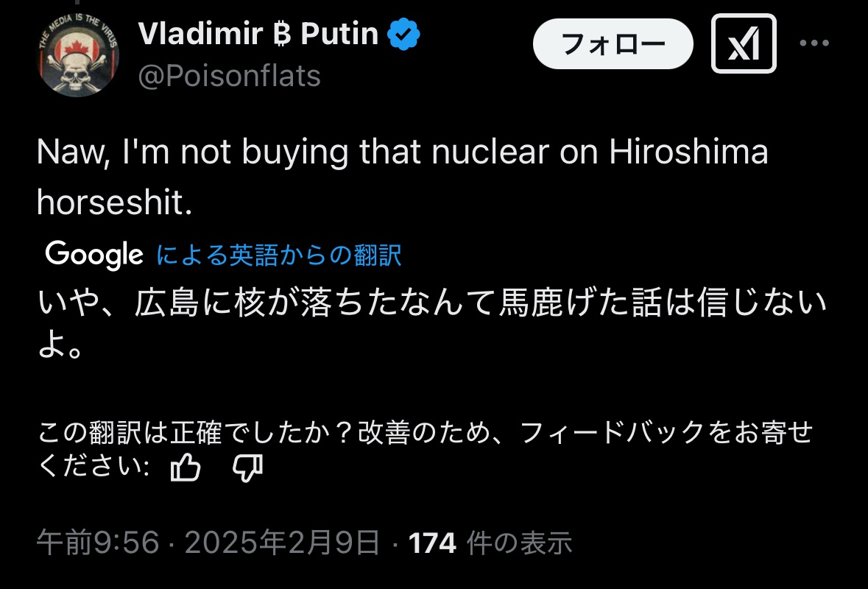Screen dimensions: 868x589
Task: Open the skull profile avatar
Action: [x=79, y=55]
